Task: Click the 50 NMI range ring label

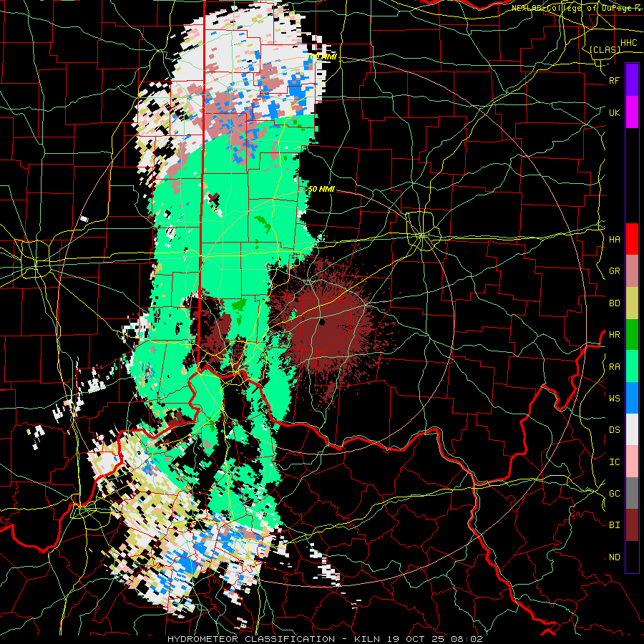Action: point(321,189)
